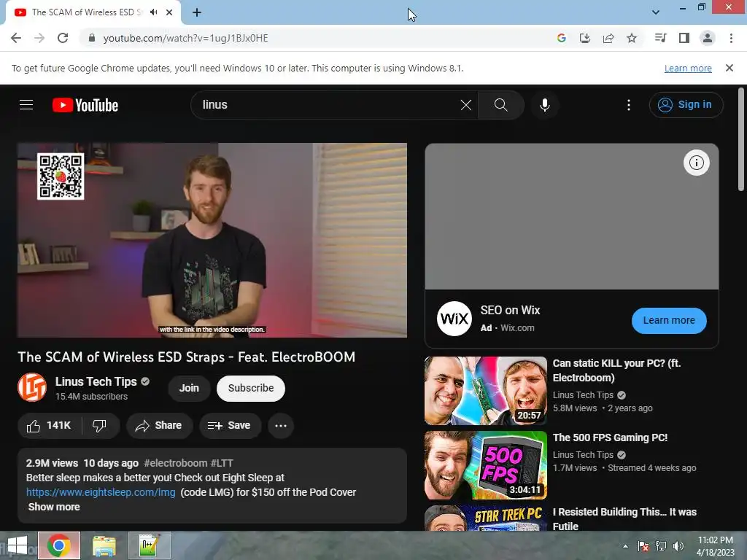Image resolution: width=747 pixels, height=560 pixels.
Task: Open the 'Can static KILL your PC?' thumbnail
Action: coord(485,391)
